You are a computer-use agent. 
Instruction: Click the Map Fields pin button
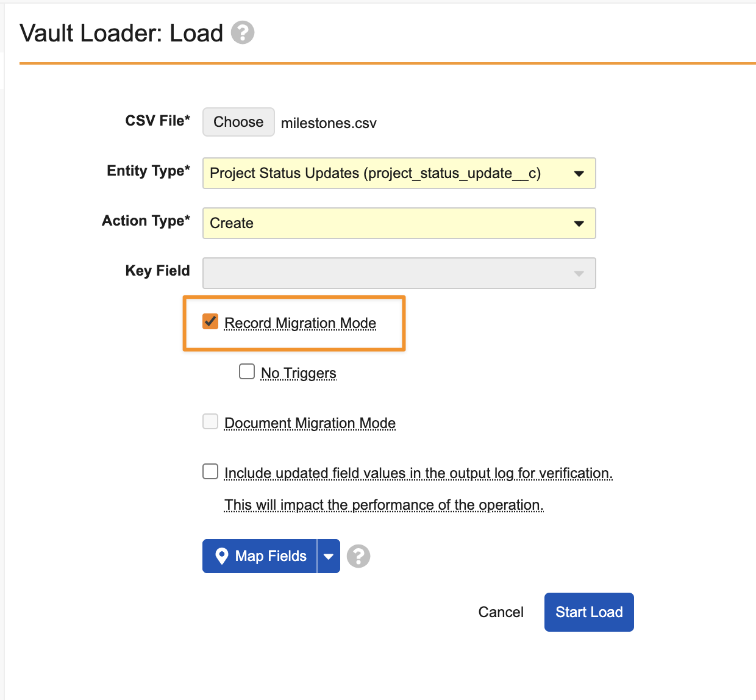(260, 556)
